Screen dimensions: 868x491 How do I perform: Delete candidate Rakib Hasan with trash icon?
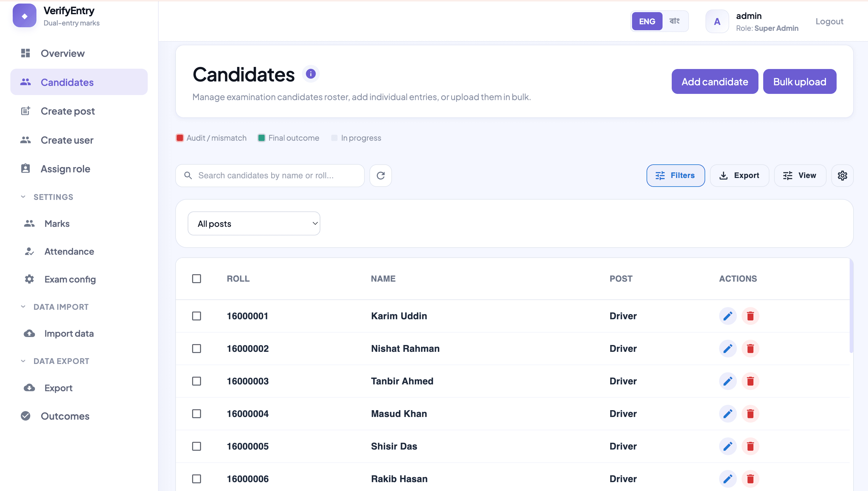click(750, 479)
